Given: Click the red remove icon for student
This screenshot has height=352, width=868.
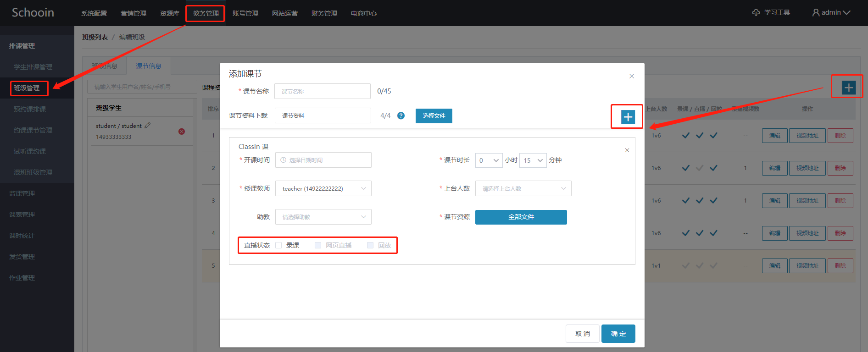Looking at the screenshot, I should (182, 132).
